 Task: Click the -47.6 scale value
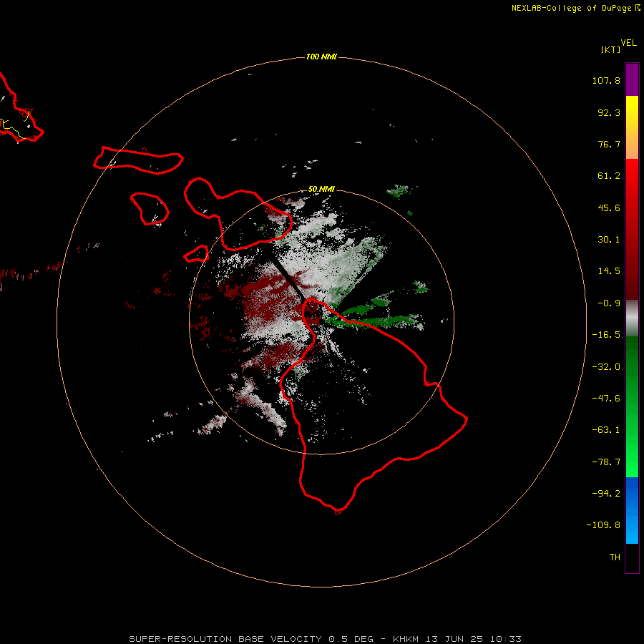(606, 399)
